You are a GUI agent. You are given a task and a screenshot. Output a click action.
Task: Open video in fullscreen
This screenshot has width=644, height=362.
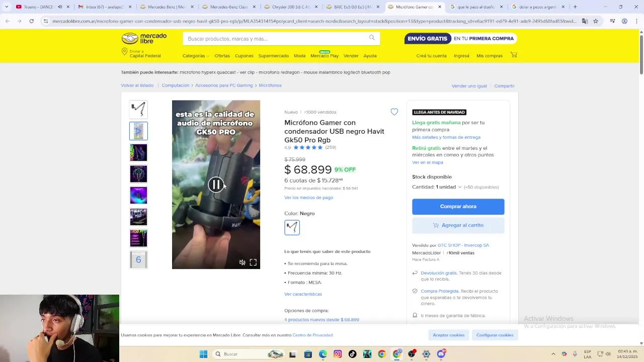253,262
